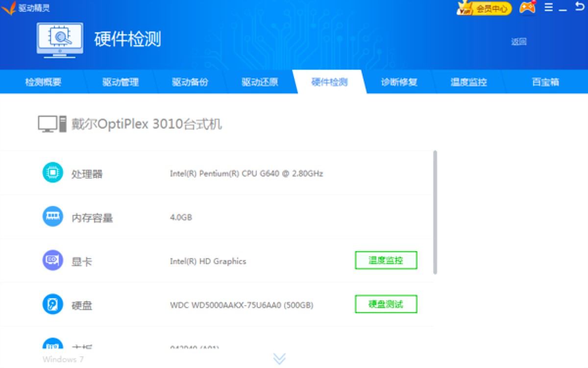Select the 硬件检测 tab
Screen dimensions: 588x368
(329, 82)
